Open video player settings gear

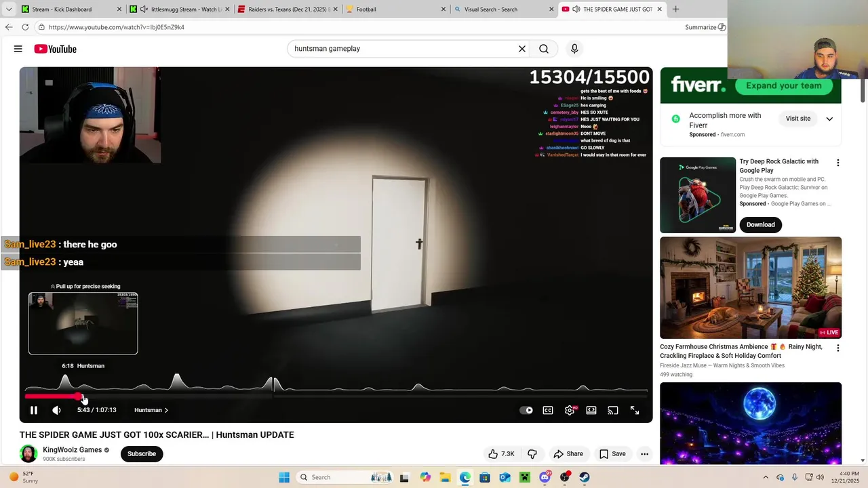[570, 410]
